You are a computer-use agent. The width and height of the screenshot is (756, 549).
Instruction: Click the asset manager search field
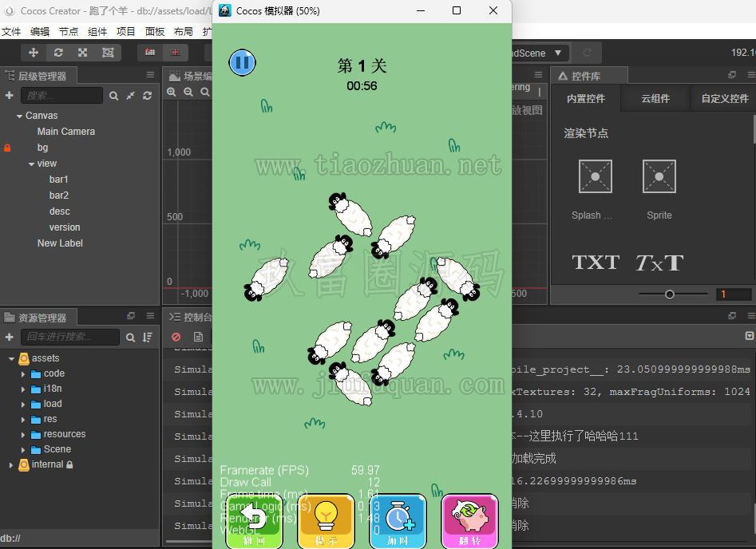(x=70, y=337)
